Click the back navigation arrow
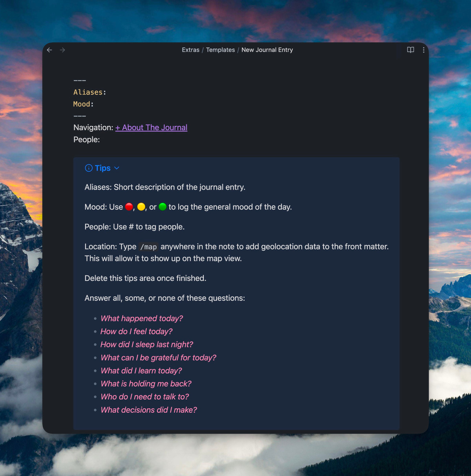 coord(49,50)
